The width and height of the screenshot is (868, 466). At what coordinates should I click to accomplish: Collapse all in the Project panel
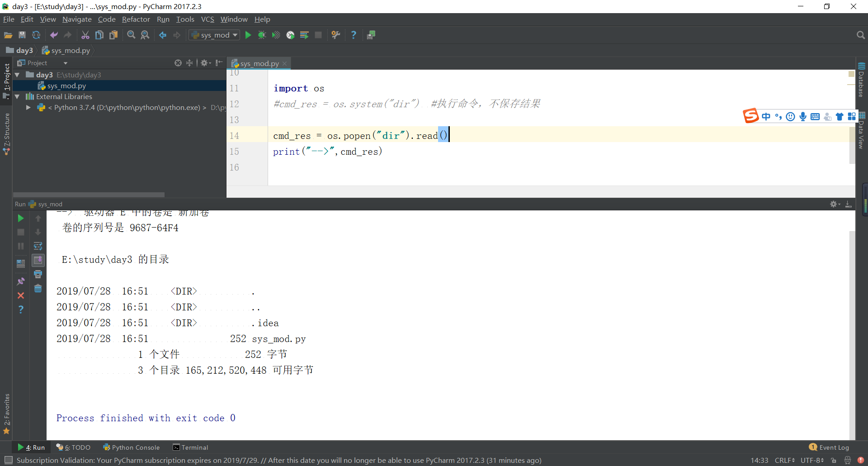click(x=189, y=63)
